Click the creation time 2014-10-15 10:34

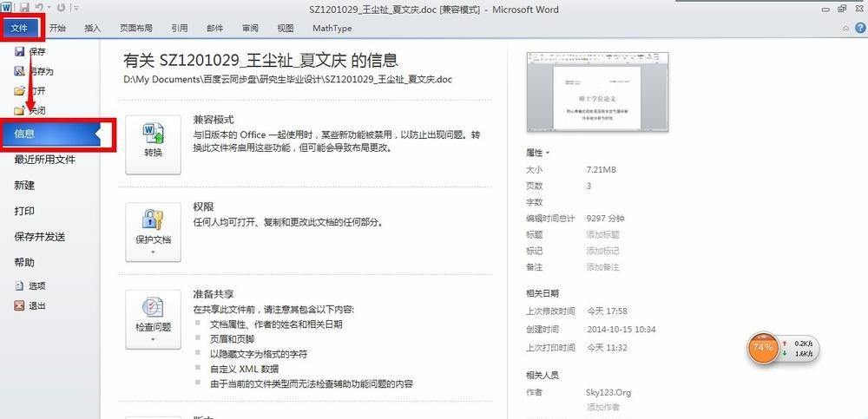click(x=621, y=330)
